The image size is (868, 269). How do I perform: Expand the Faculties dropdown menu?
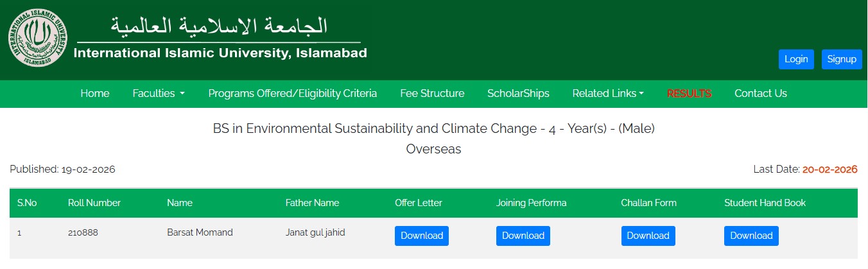pos(159,94)
